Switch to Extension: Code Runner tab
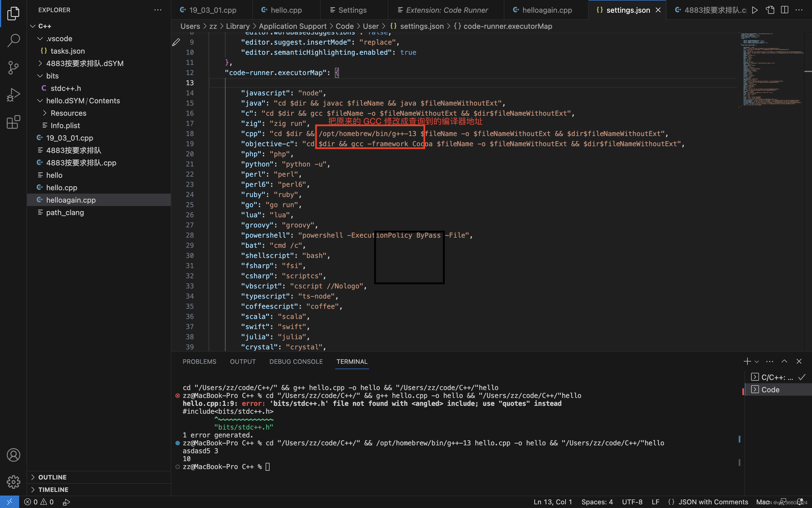The height and width of the screenshot is (508, 812). [447, 10]
